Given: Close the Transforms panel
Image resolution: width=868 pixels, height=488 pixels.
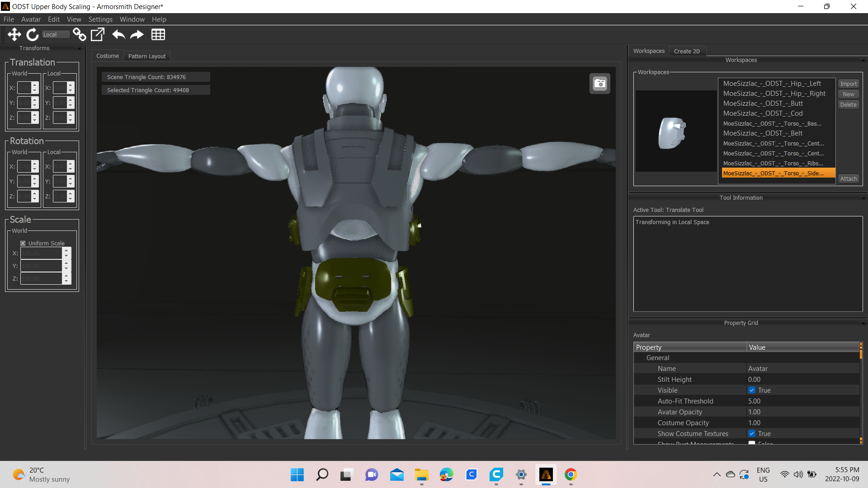Looking at the screenshot, I should coord(80,48).
